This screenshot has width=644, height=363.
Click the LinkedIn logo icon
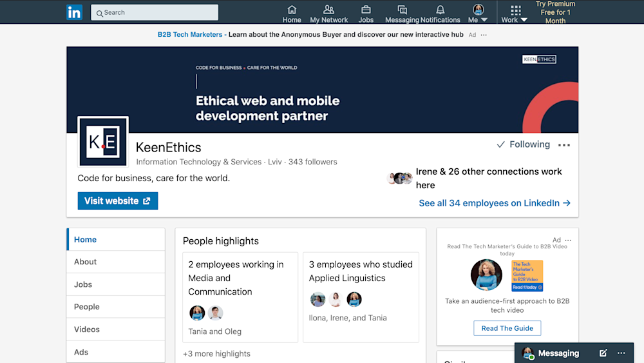pos(74,12)
